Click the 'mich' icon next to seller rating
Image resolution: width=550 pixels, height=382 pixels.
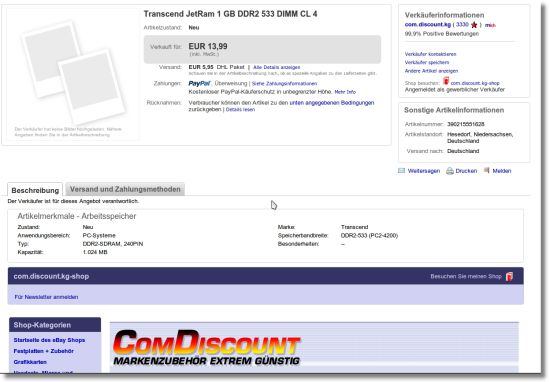tap(490, 25)
